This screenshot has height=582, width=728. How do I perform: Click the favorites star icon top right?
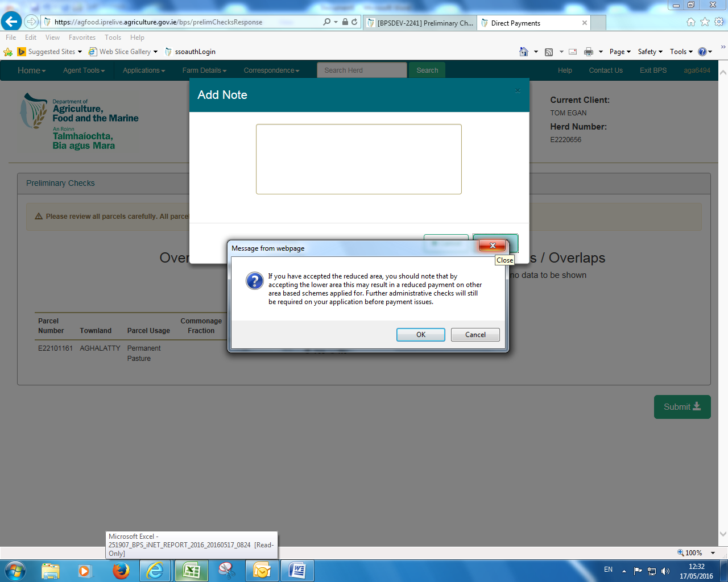pos(705,22)
